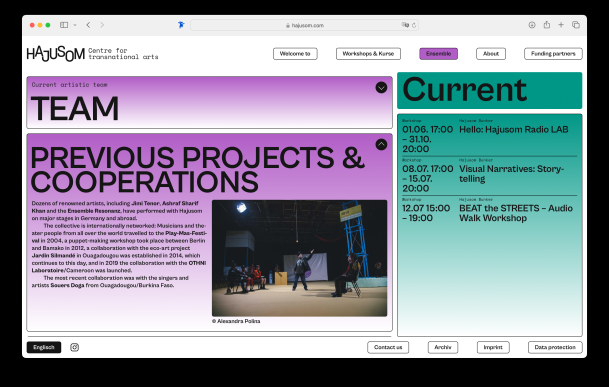Go back with Safari back arrow
The image size is (609, 387).
pos(89,25)
